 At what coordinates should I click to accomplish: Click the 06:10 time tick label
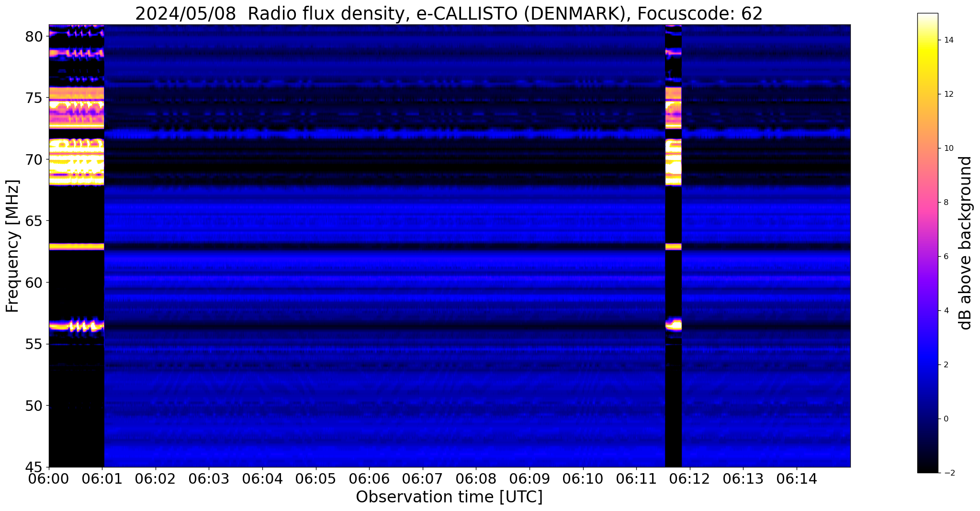(583, 479)
